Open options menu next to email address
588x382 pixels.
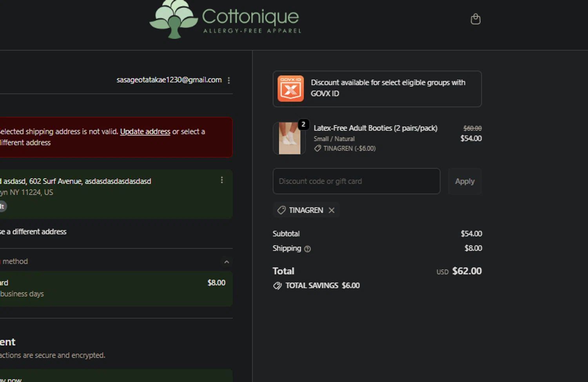229,80
